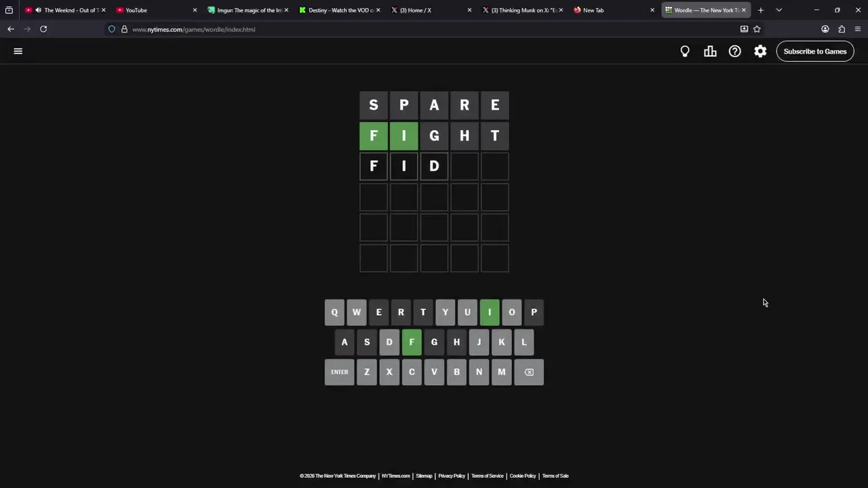Switch to the Home / X tab
The width and height of the screenshot is (868, 488).
[431, 10]
